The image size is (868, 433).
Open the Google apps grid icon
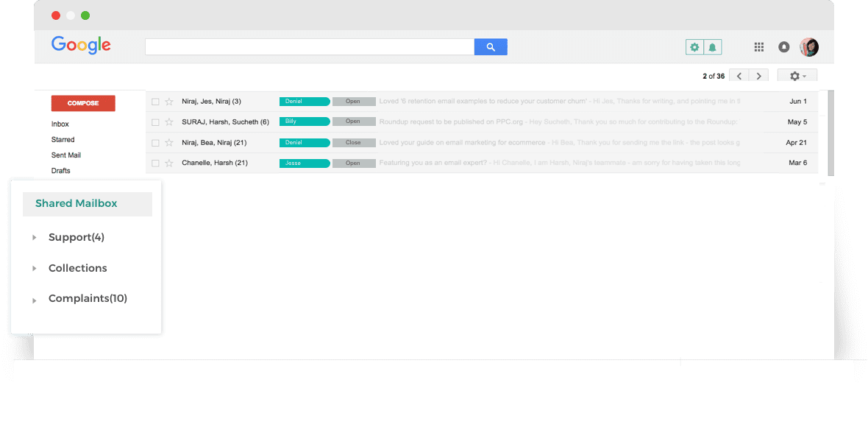pyautogui.click(x=759, y=47)
